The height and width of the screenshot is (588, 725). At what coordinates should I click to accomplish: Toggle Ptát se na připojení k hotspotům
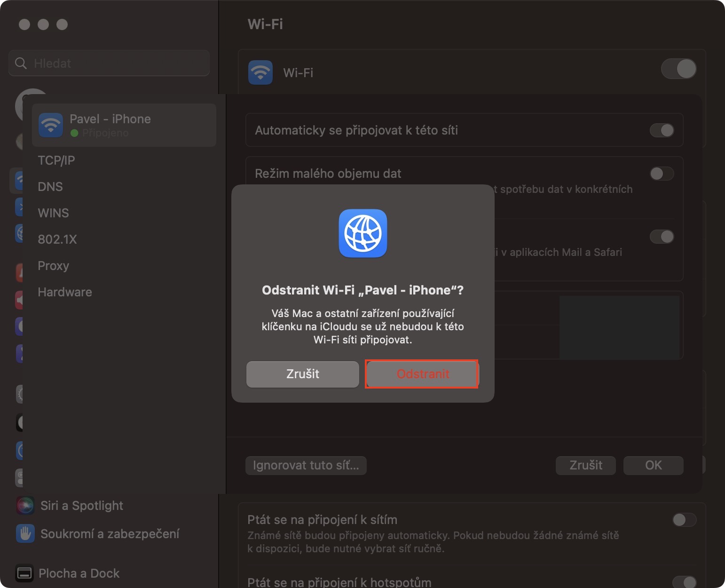(685, 582)
